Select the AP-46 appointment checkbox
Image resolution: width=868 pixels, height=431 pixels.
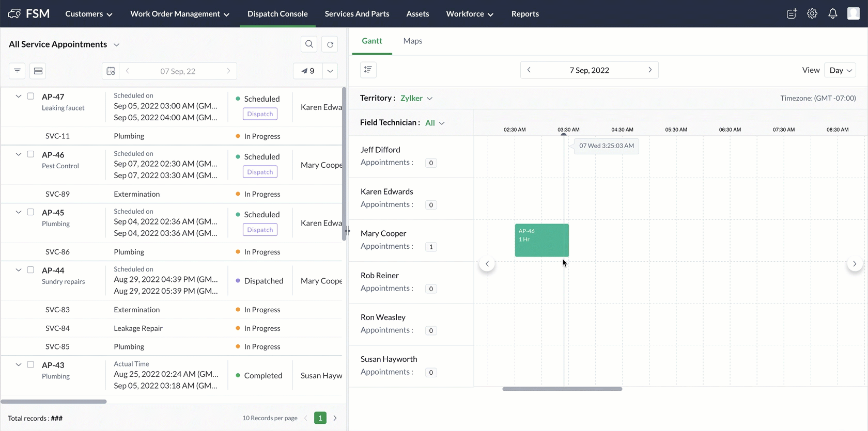click(x=30, y=154)
